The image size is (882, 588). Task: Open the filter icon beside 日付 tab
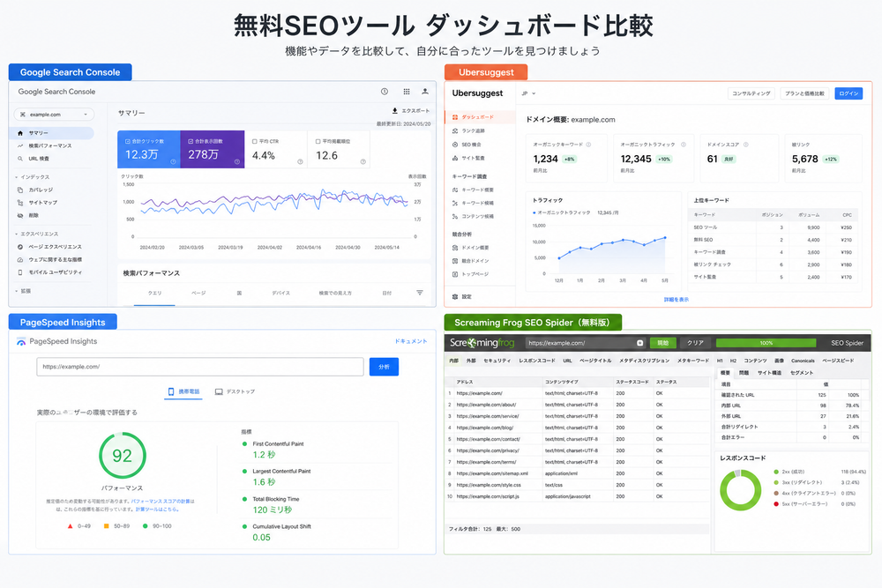click(x=420, y=293)
